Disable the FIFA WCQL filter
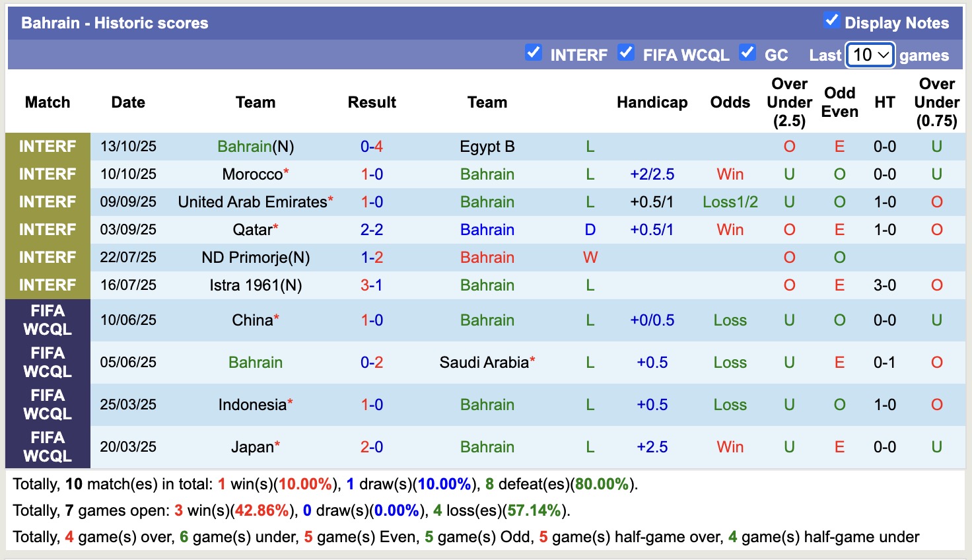Image resolution: width=972 pixels, height=560 pixels. point(626,53)
